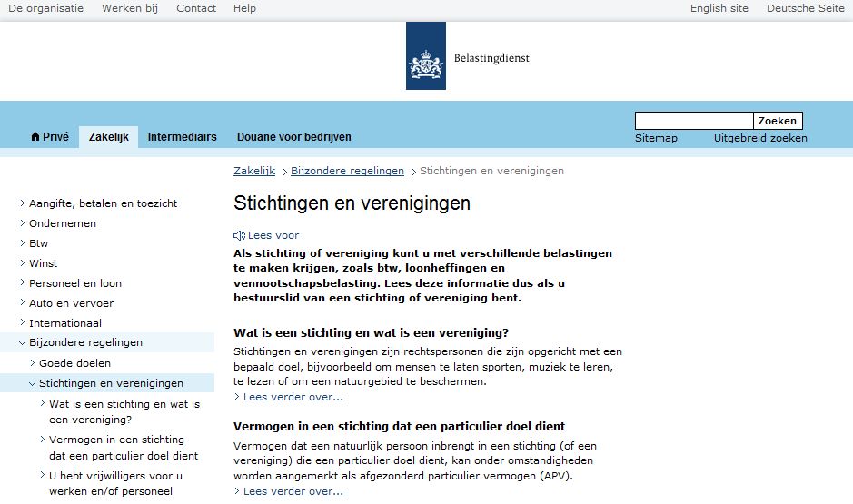The image size is (853, 504).
Task: Expand the Btw chevron in sidebar
Action: point(23,243)
